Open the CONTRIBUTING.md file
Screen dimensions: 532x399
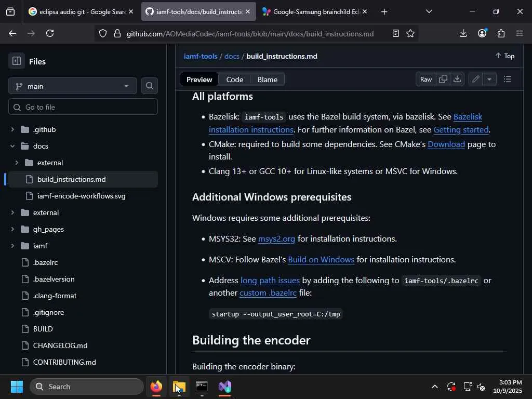coord(64,362)
